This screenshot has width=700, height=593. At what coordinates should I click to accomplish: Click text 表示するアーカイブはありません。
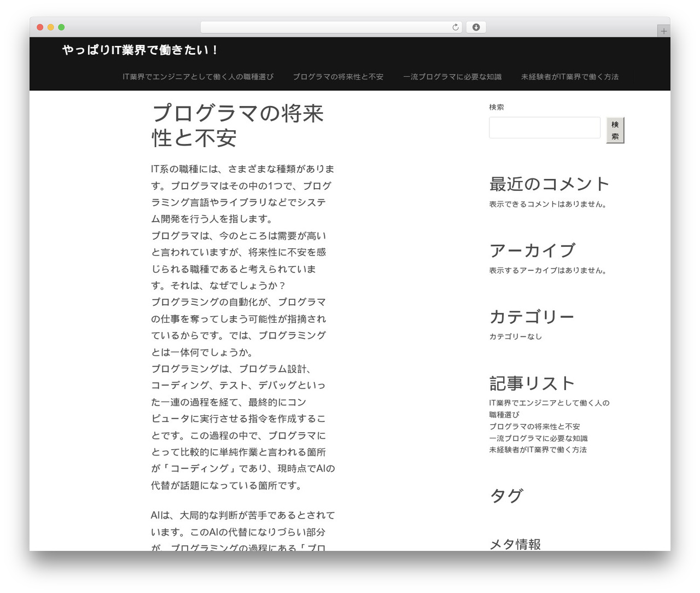tap(548, 270)
